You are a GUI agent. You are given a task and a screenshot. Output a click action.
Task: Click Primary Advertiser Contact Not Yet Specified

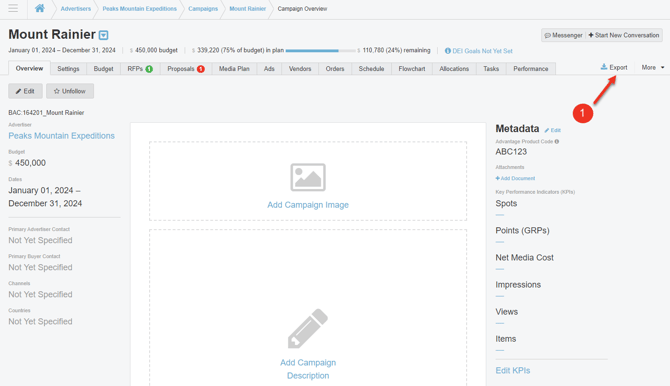coord(40,240)
